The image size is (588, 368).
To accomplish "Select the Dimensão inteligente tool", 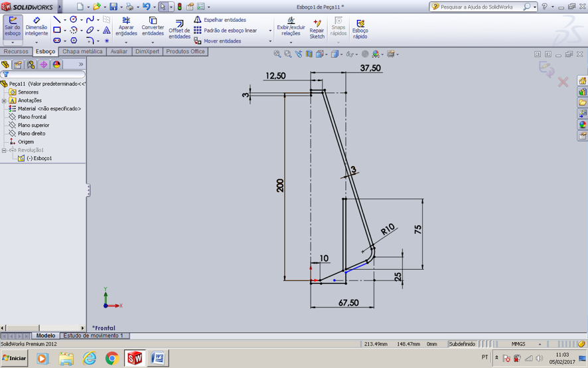I will point(37,27).
